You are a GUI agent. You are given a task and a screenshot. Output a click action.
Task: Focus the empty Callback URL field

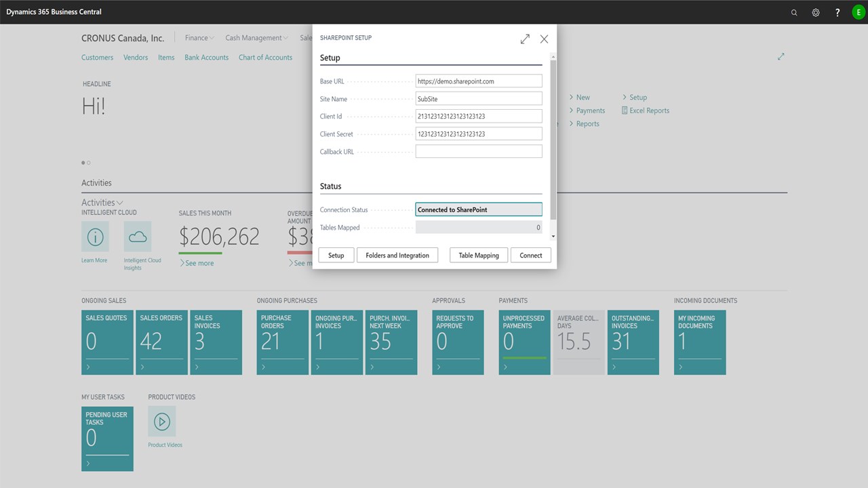tap(479, 152)
